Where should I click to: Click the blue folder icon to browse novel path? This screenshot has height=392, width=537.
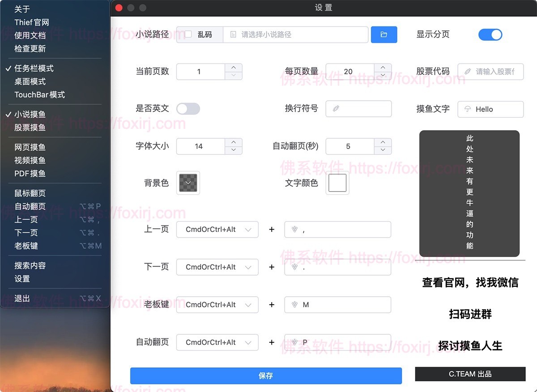tap(384, 34)
